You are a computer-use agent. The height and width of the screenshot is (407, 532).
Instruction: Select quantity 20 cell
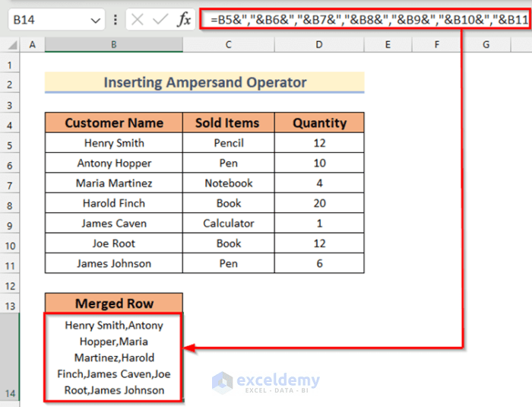click(x=319, y=203)
